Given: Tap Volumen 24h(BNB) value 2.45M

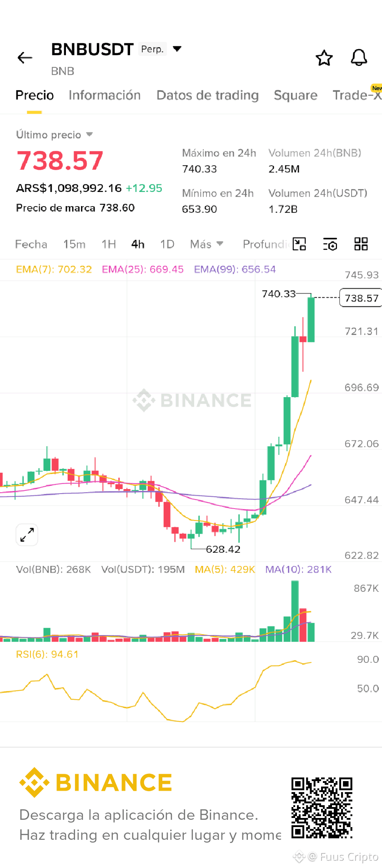Looking at the screenshot, I should [284, 169].
